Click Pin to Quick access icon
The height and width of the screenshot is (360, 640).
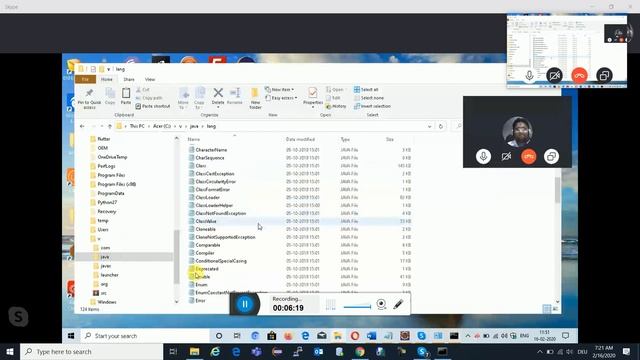coord(89,93)
